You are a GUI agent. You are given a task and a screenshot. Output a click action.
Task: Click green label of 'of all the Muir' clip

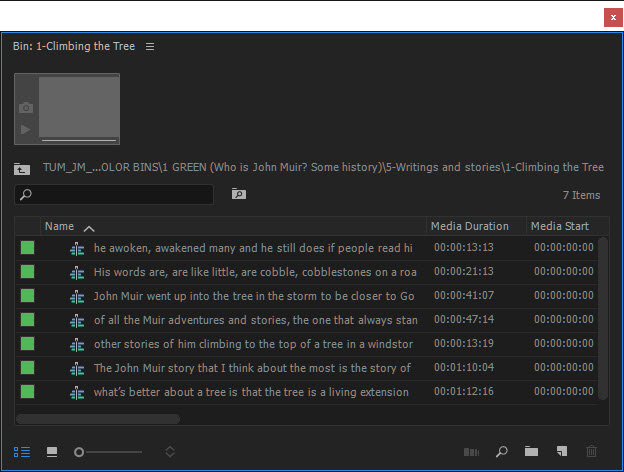[x=27, y=320]
